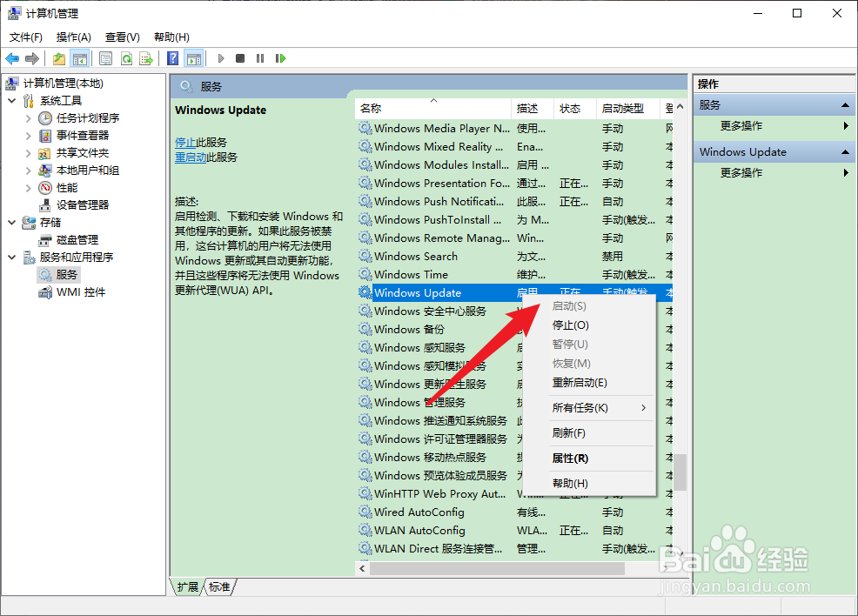Image resolution: width=858 pixels, height=616 pixels.
Task: Select Event Viewer (事件查看器) tree item
Action: [x=82, y=136]
